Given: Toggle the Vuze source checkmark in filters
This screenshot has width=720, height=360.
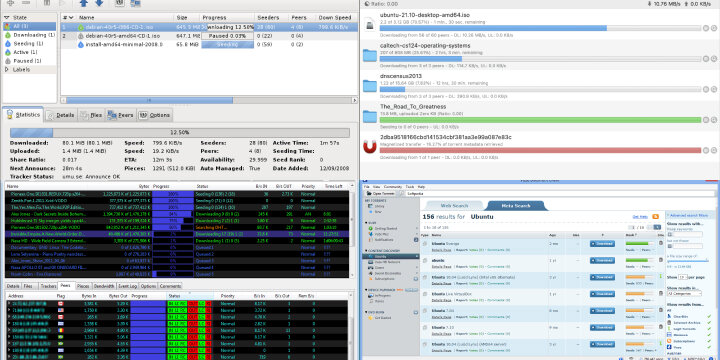Looking at the screenshot, I should pos(709,347).
